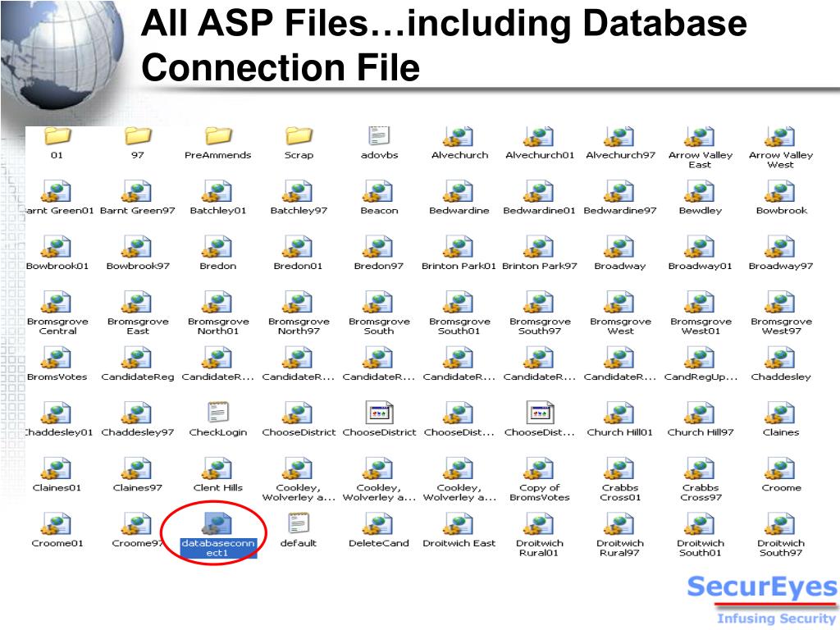Click the DeleteCand file icon

click(379, 524)
